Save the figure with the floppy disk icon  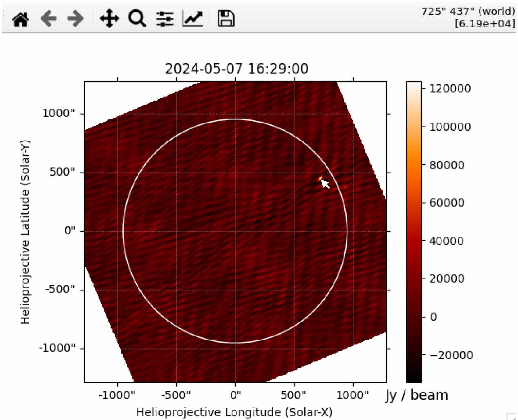226,19
